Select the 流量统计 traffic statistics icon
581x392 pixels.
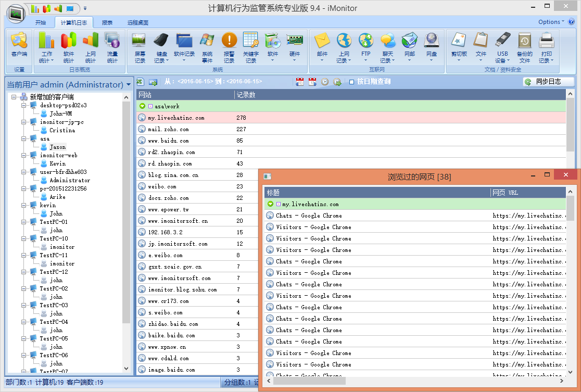coord(112,47)
